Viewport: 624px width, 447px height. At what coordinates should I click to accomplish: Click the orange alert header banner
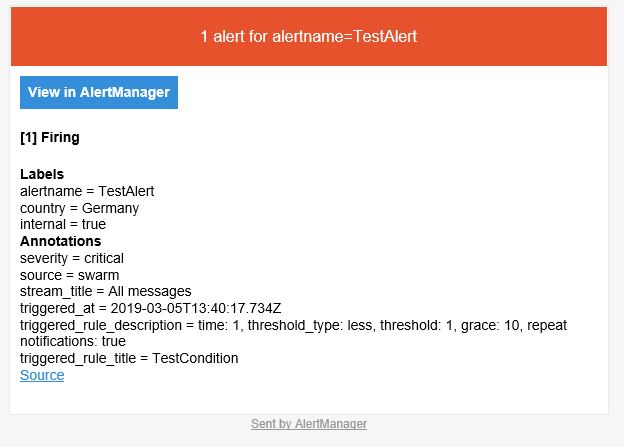tap(309, 37)
